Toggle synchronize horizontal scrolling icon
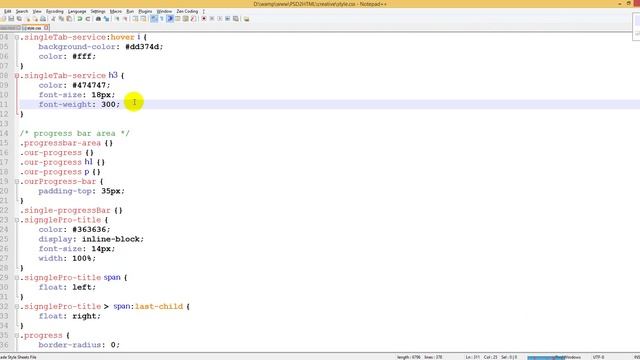This screenshot has width=640, height=360. pos(143,19)
